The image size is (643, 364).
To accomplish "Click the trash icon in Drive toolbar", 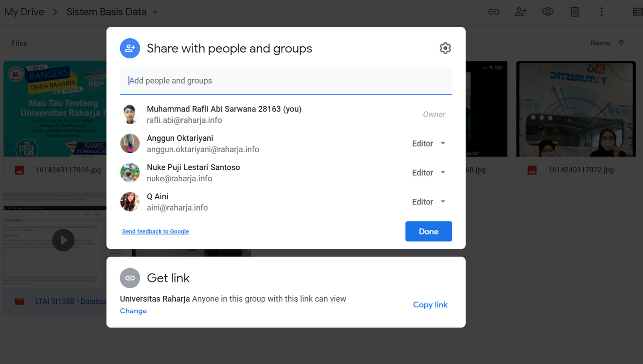I will pyautogui.click(x=575, y=12).
